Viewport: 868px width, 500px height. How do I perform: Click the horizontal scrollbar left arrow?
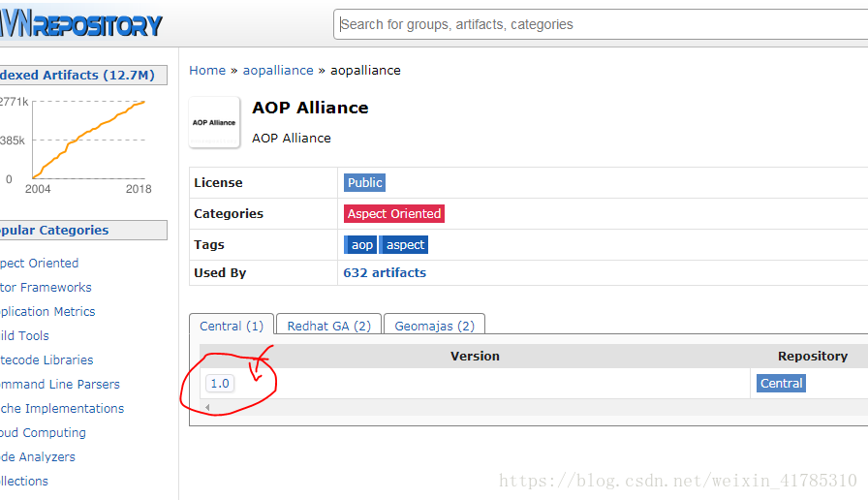[207, 408]
